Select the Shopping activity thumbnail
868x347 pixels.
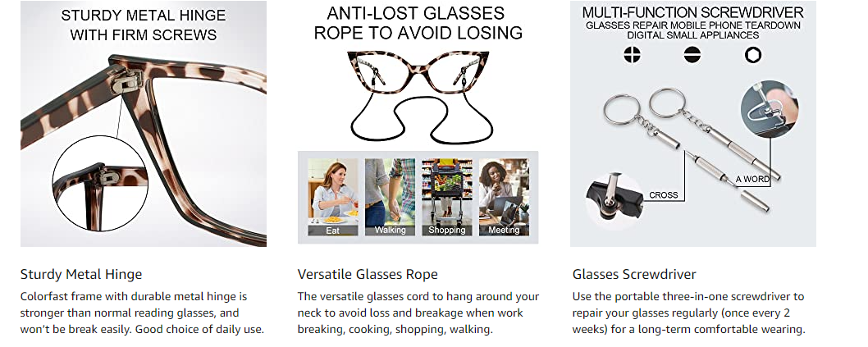point(447,197)
